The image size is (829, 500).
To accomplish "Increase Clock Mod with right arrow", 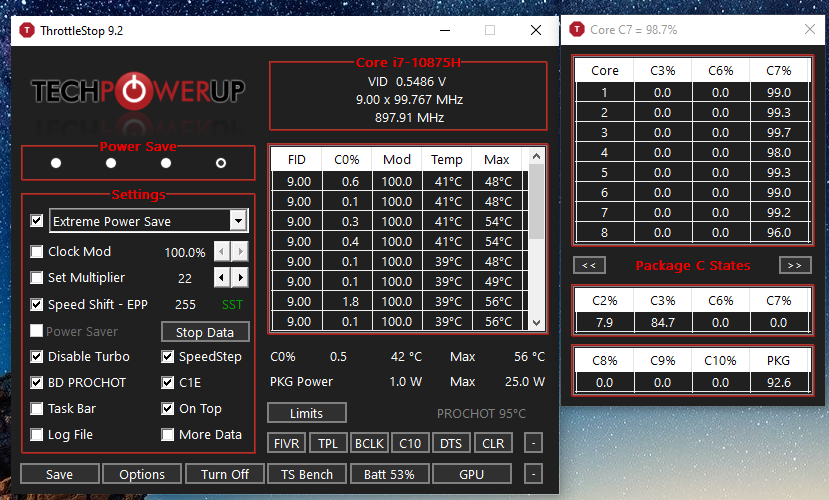I will pos(240,252).
